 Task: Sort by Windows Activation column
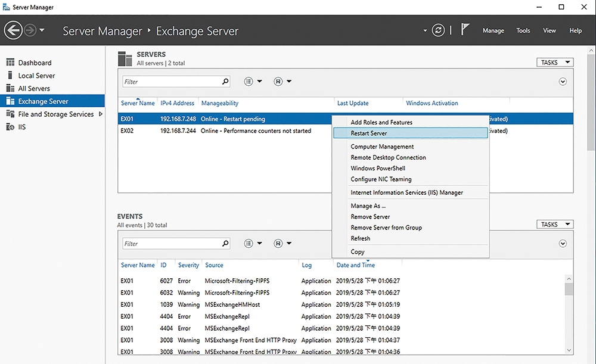point(432,103)
